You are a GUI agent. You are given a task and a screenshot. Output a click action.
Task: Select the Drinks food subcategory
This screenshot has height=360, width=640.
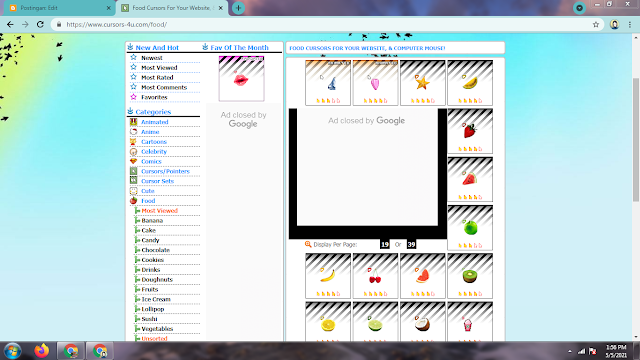tap(151, 270)
